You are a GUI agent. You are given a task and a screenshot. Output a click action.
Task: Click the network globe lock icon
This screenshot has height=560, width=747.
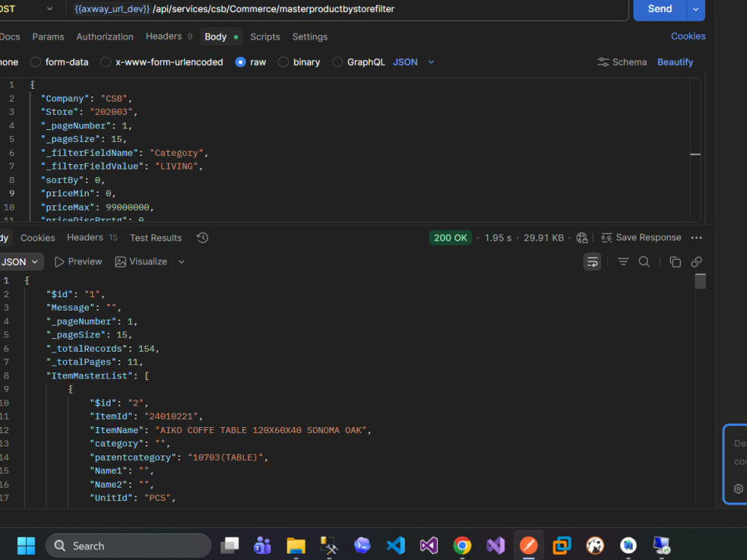[582, 237]
